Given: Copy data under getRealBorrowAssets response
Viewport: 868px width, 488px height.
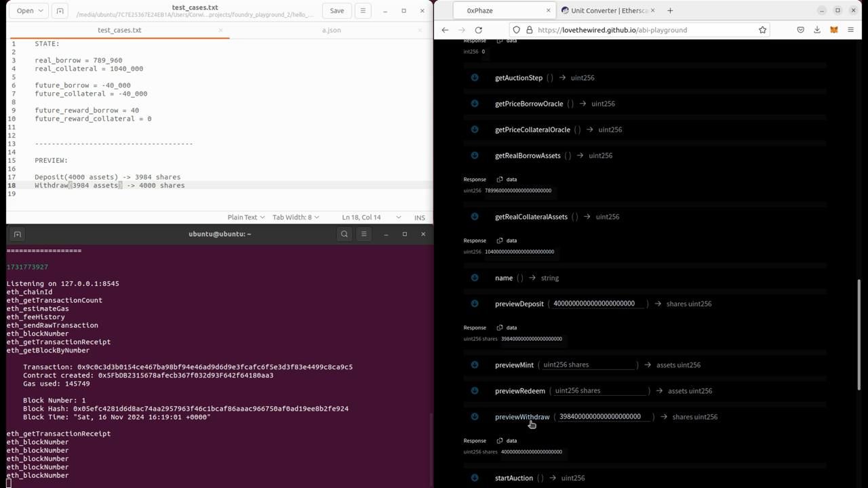Looking at the screenshot, I should coord(507,180).
